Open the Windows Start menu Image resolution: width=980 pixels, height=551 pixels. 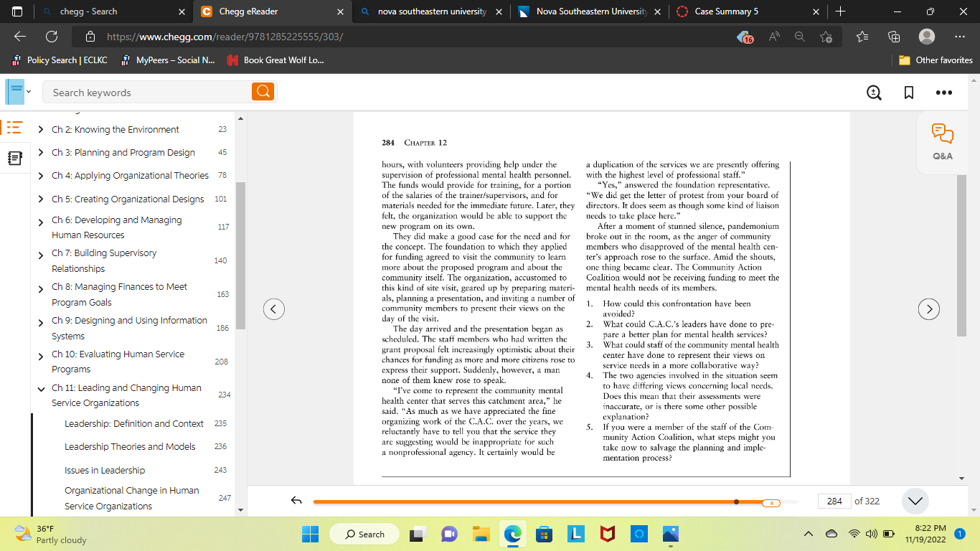click(310, 534)
